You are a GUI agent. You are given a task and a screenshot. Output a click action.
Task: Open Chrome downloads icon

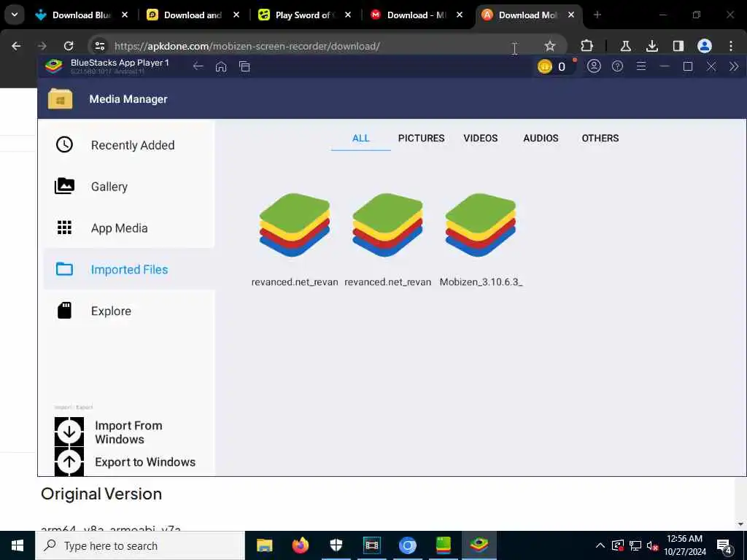(651, 46)
